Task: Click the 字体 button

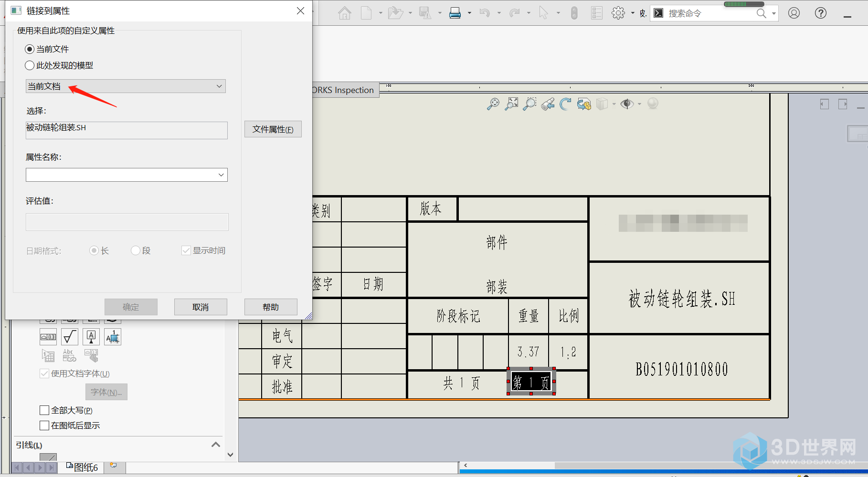Action: 106,392
